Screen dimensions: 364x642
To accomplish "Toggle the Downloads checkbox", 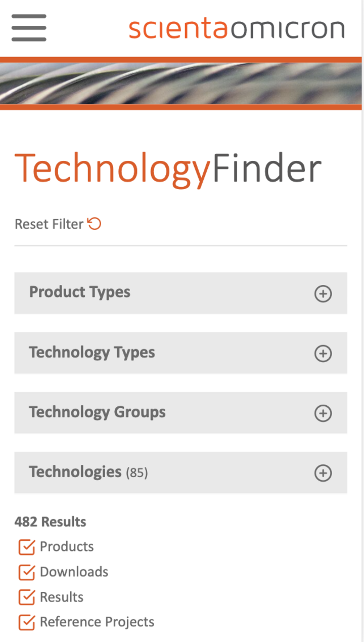I will point(26,572).
